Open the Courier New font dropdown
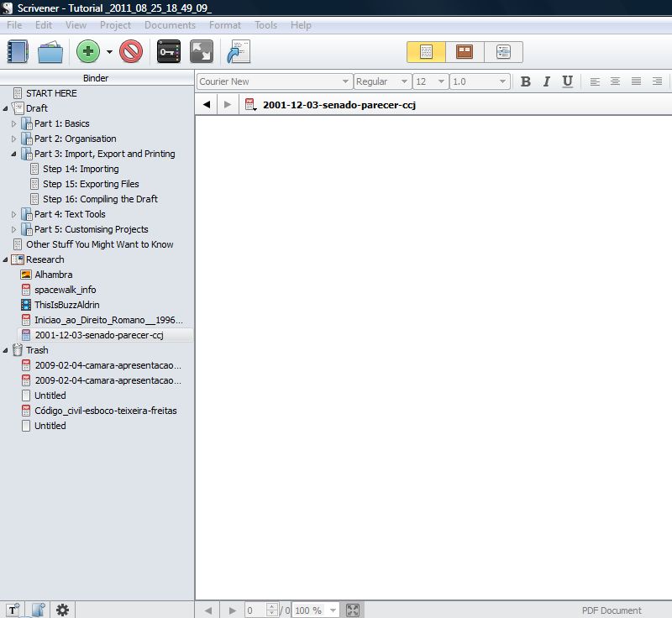 (x=275, y=81)
